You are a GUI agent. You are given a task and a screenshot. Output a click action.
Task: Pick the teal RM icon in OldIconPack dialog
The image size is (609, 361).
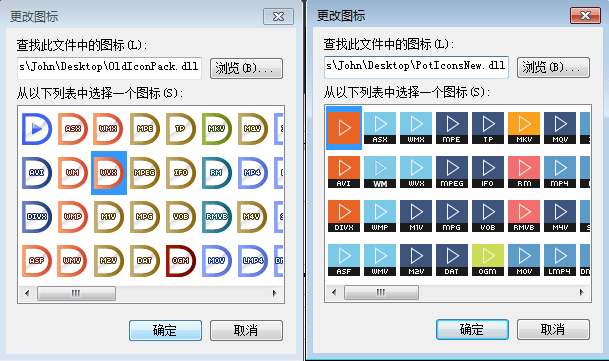click(x=216, y=173)
